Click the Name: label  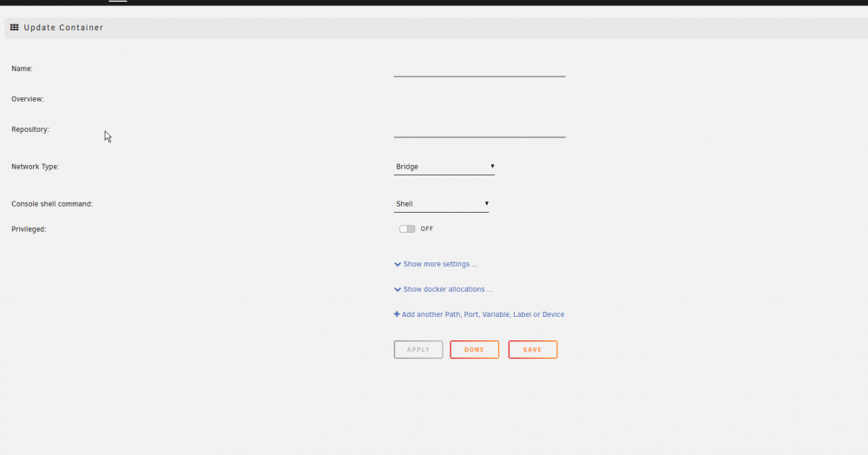23,69
